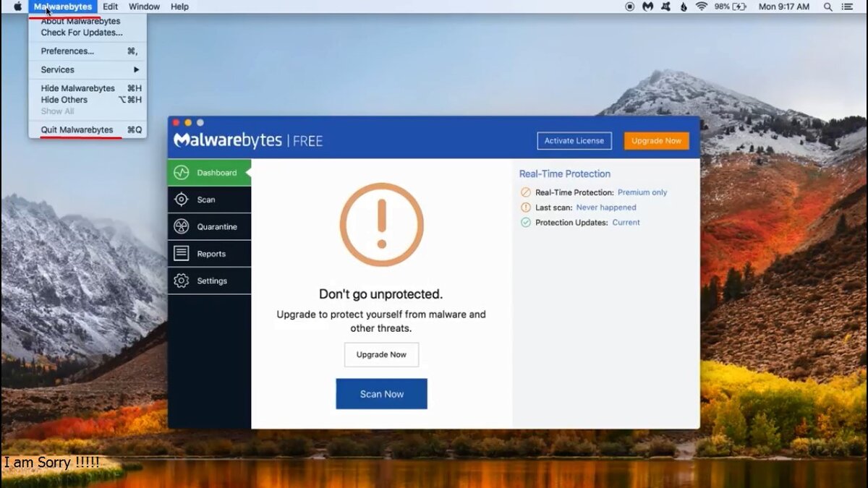Click the Activate License button

pos(574,141)
